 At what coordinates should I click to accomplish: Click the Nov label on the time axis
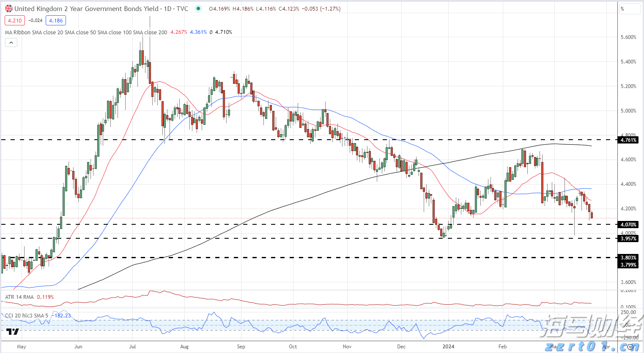click(x=347, y=347)
